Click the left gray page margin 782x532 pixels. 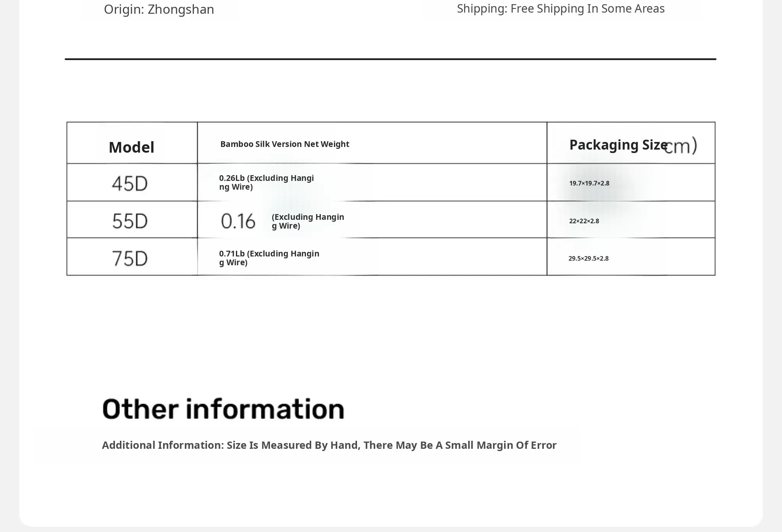[9, 267]
